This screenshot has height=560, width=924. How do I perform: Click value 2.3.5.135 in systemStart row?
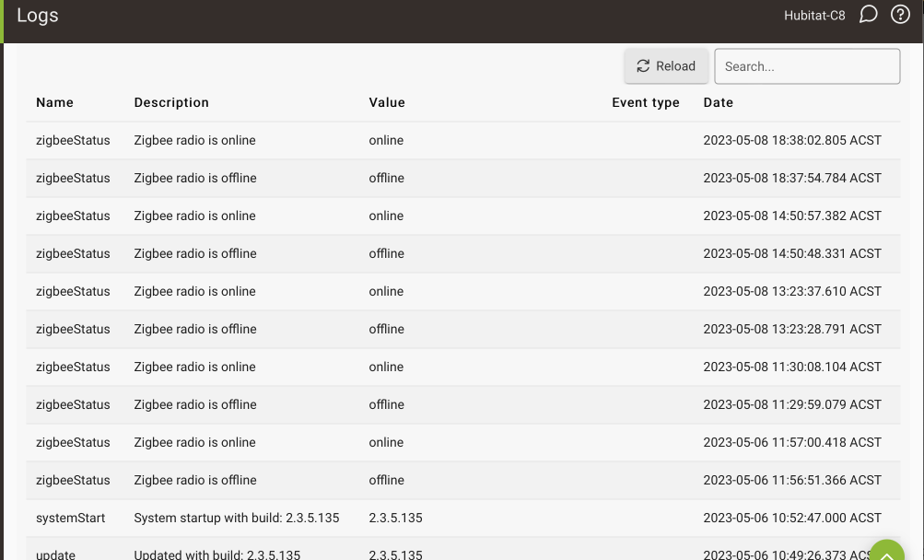click(x=395, y=518)
